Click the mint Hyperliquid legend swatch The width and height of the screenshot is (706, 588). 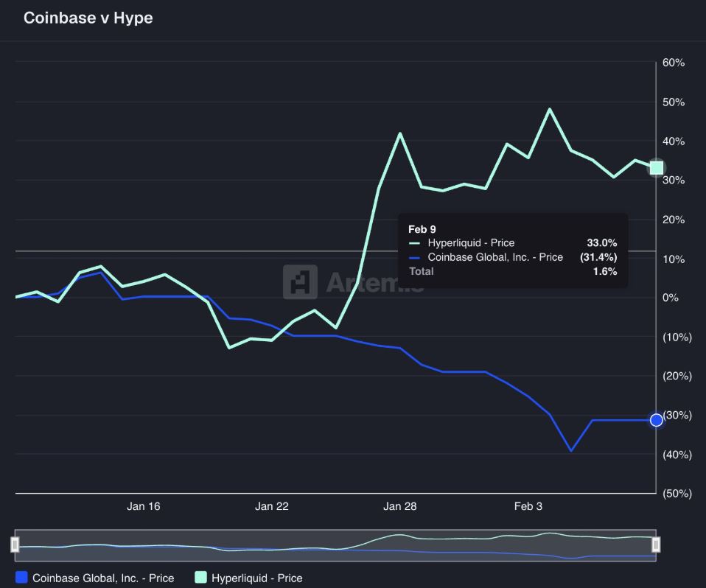[200, 578]
